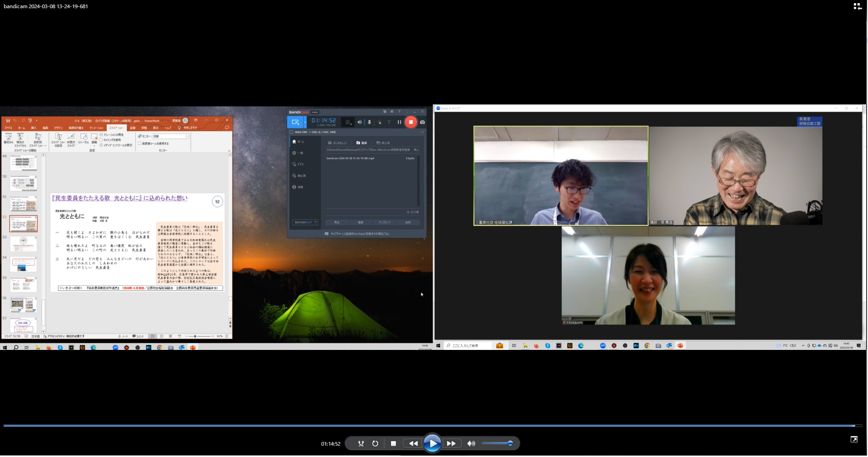Image resolution: width=868 pixels, height=457 pixels.
Task: Collapse Bandicam panel with the up chevron
Action: coord(422,132)
